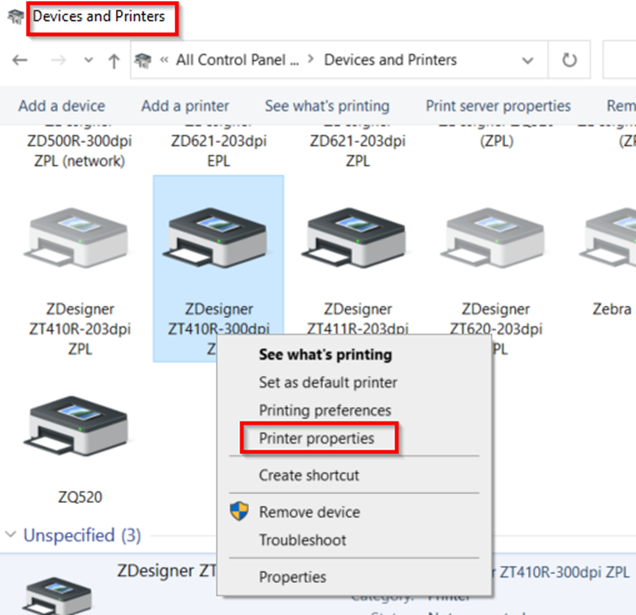Click Remove device with shield icon

(x=309, y=512)
